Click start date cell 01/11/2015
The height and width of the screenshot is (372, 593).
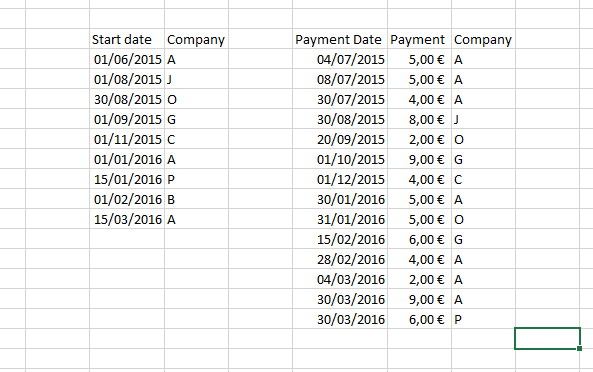[x=127, y=140]
